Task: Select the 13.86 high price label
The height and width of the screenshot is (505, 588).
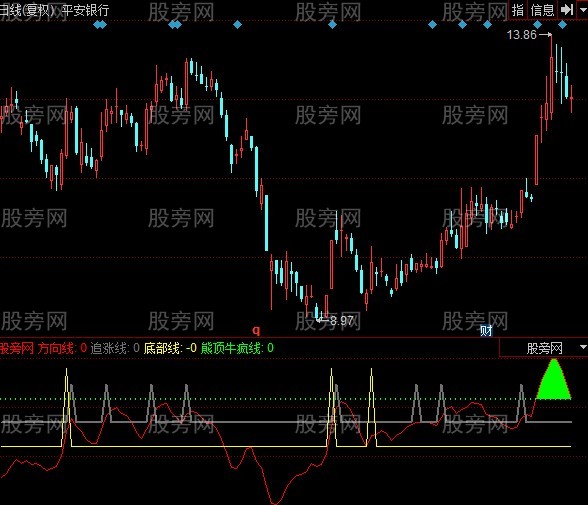Action: [522, 35]
